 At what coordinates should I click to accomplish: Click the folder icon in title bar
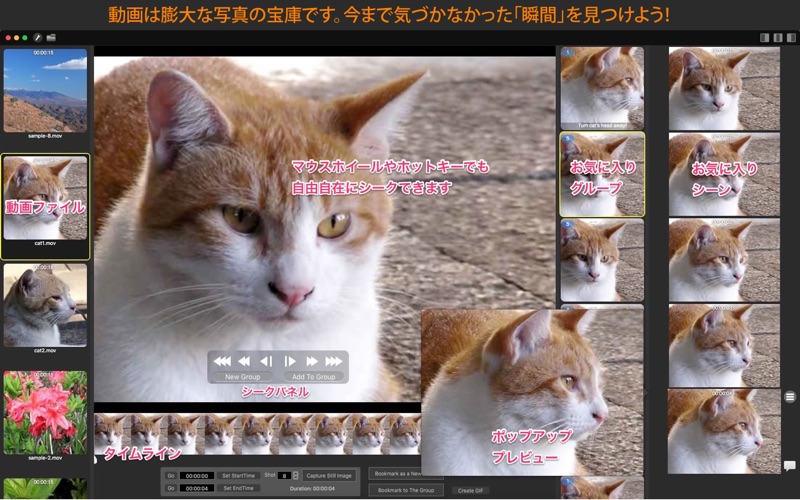click(x=51, y=38)
